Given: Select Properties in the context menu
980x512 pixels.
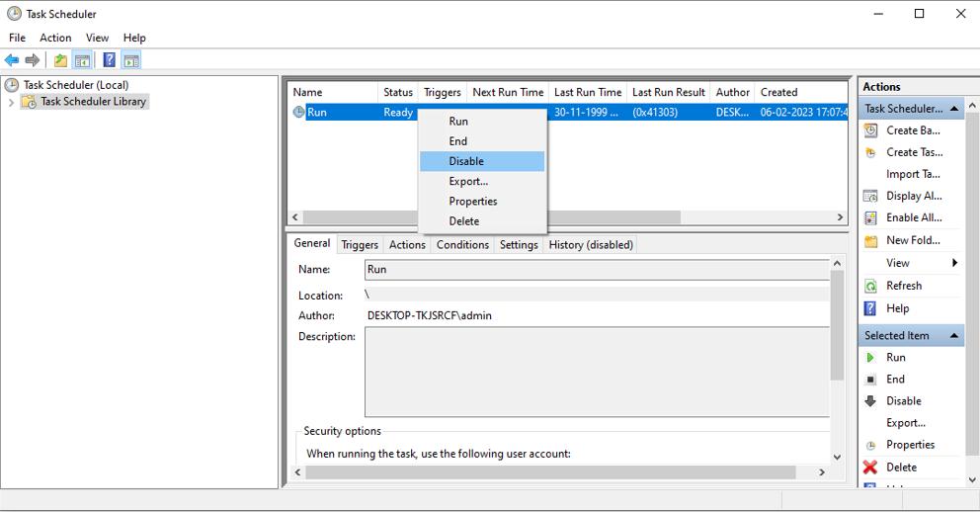Looking at the screenshot, I should (472, 202).
